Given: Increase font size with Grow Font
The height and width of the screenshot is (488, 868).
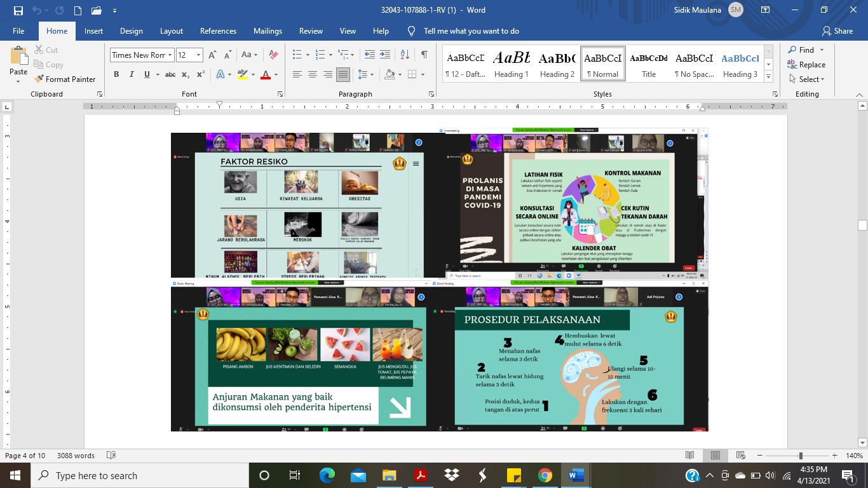Looking at the screenshot, I should pos(213,55).
